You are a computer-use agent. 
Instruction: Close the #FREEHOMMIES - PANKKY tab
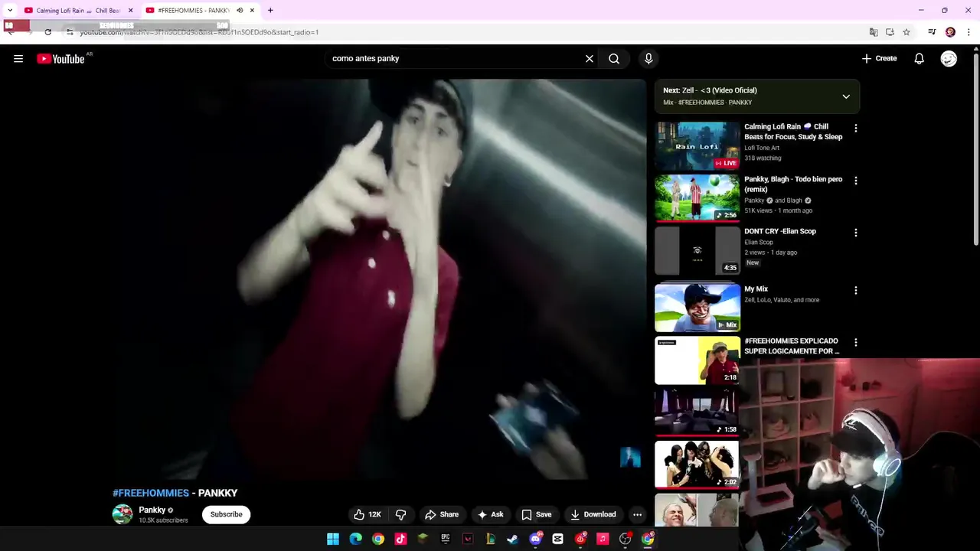coord(252,11)
